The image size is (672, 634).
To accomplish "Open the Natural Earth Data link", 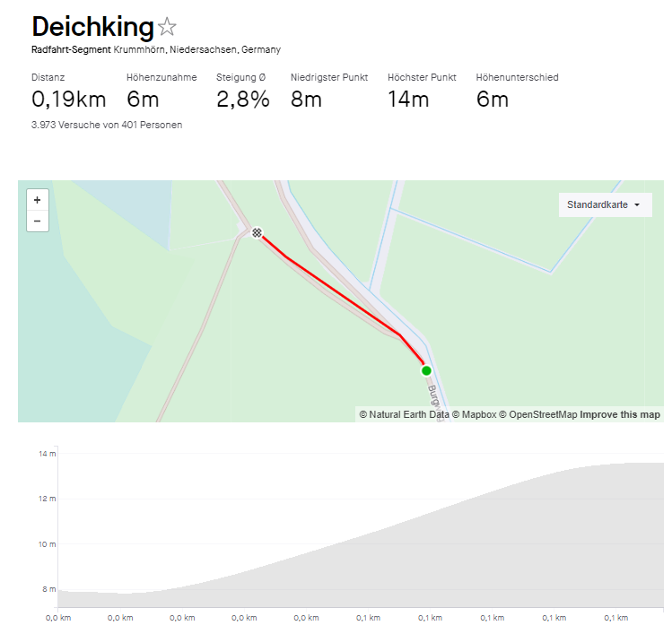I will [x=407, y=414].
